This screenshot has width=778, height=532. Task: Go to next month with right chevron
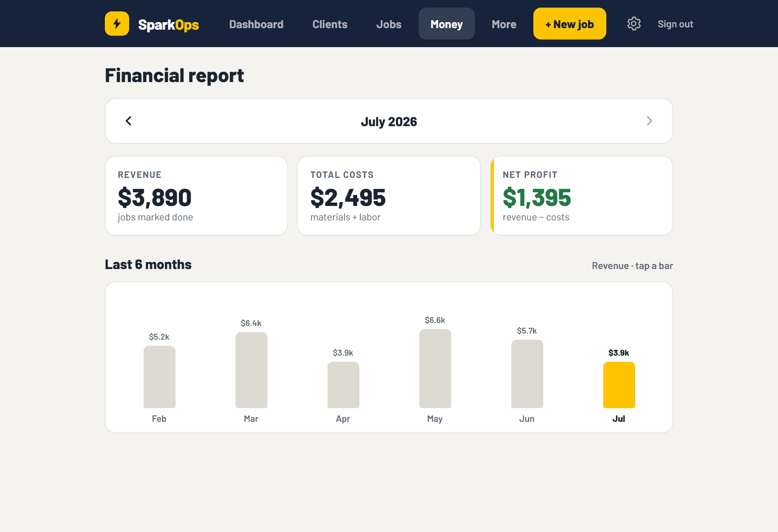pyautogui.click(x=649, y=121)
